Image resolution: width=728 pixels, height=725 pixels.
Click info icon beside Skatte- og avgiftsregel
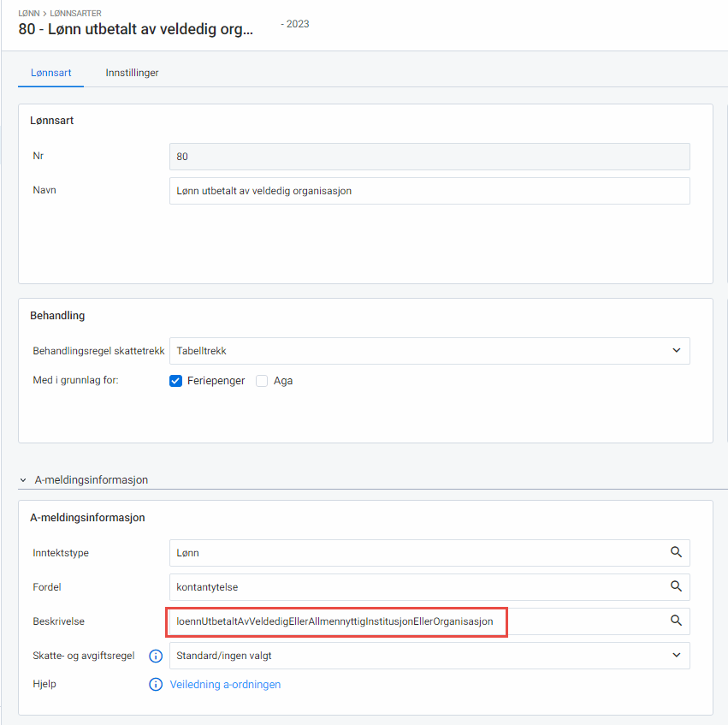(156, 656)
